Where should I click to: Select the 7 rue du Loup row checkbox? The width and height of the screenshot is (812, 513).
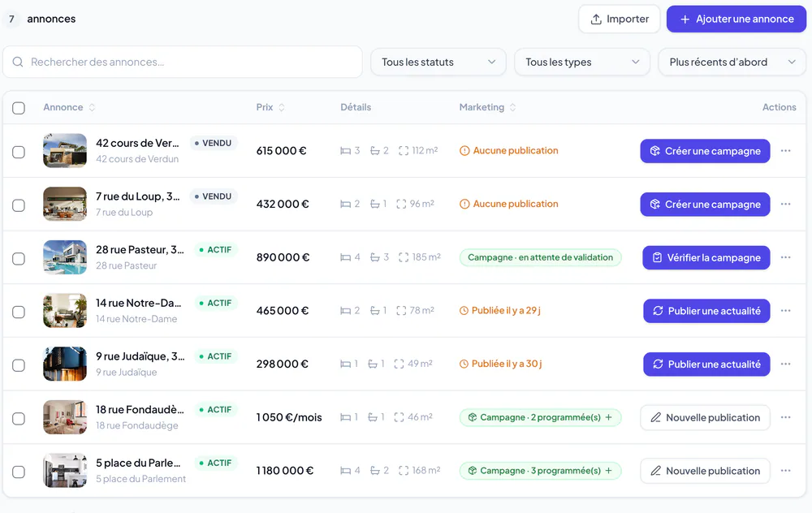pyautogui.click(x=19, y=205)
